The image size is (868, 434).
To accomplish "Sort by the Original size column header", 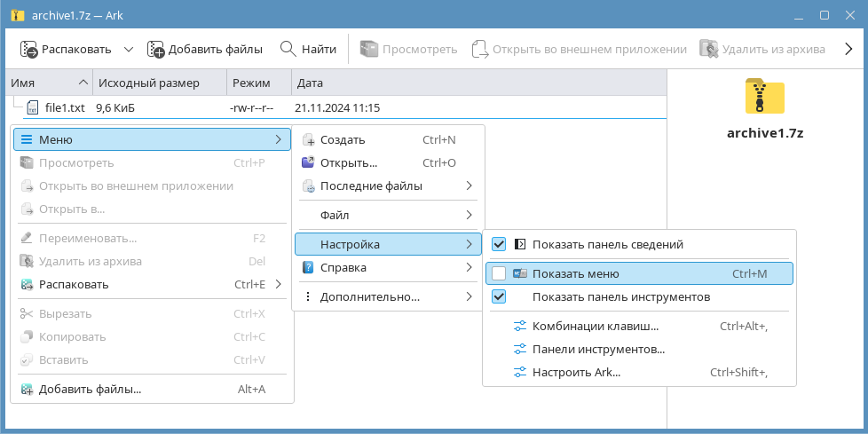I will 149,83.
